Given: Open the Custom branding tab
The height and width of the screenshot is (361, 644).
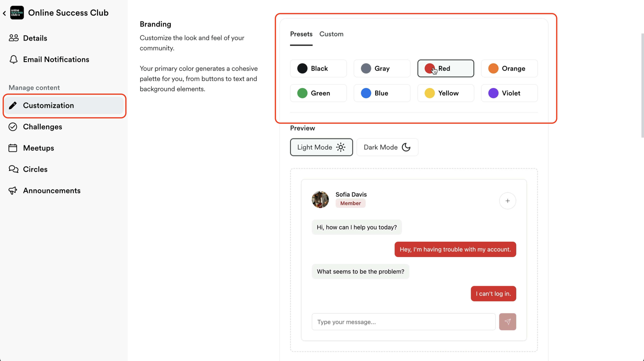Looking at the screenshot, I should (x=331, y=34).
